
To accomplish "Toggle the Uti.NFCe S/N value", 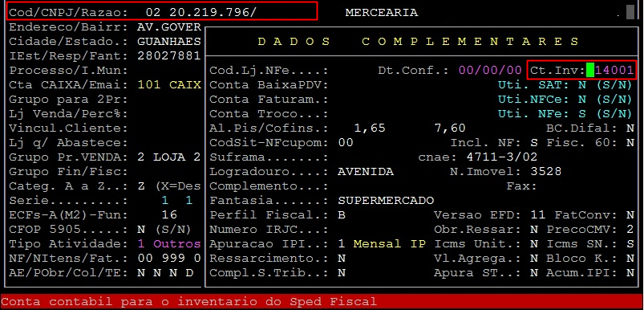I will 582,100.
